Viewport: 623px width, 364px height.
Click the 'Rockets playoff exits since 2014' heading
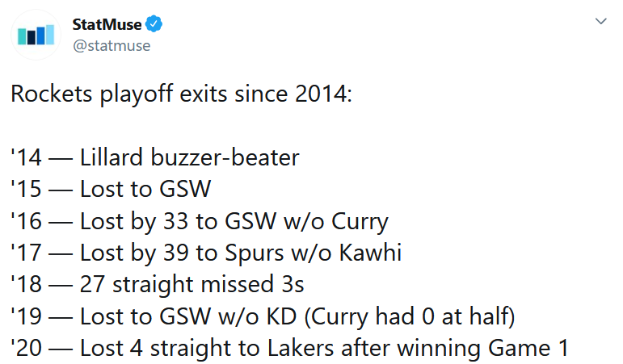[x=182, y=94]
